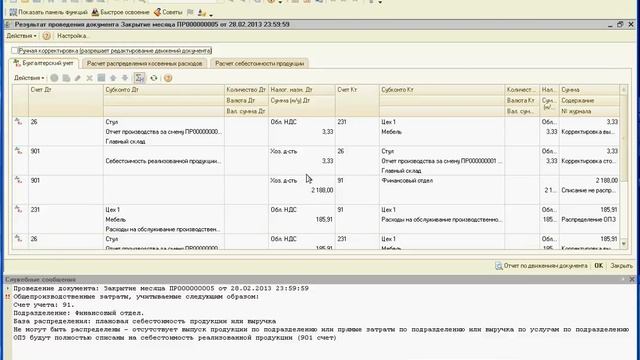The width and height of the screenshot is (640, 360).
Task: Switch to the Бухгалтерский учет tab
Action: coord(43,63)
